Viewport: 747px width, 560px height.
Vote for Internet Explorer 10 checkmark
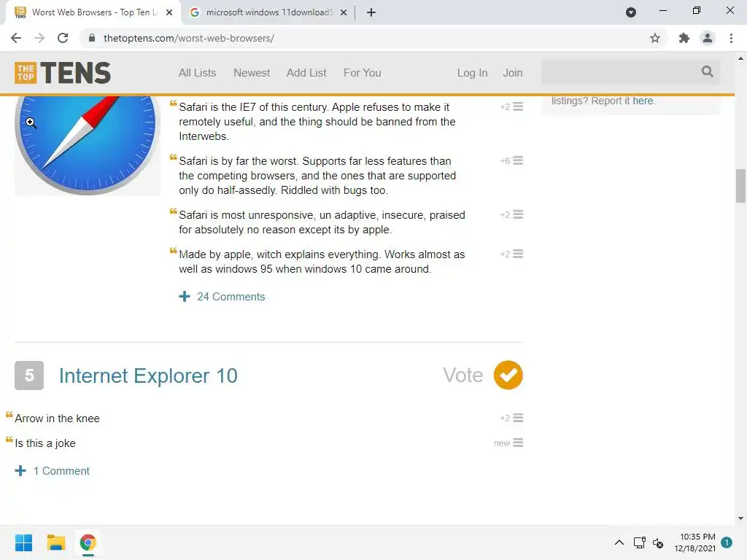508,376
